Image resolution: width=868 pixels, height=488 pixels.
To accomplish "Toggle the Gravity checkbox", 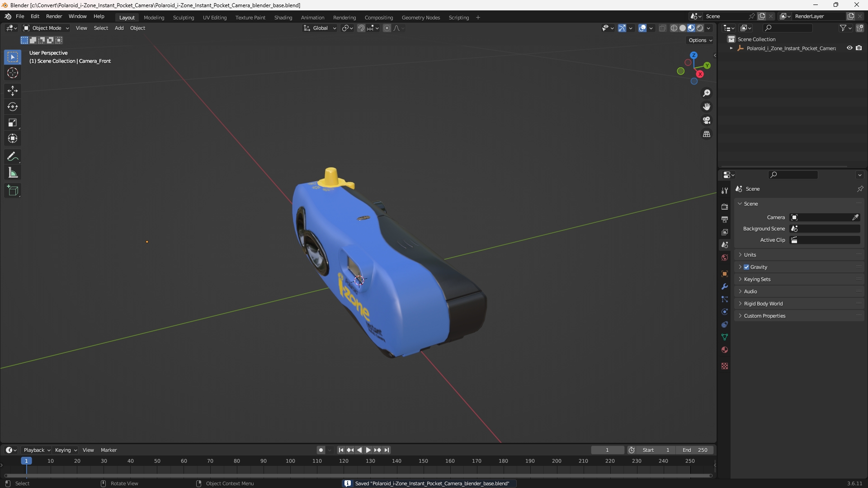I will click(746, 267).
